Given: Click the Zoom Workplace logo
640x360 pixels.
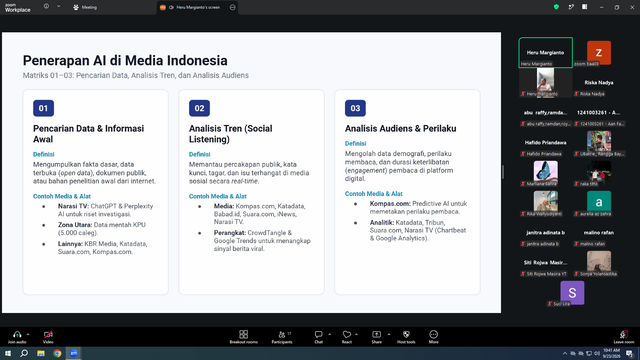Looking at the screenshot, I should [x=18, y=8].
